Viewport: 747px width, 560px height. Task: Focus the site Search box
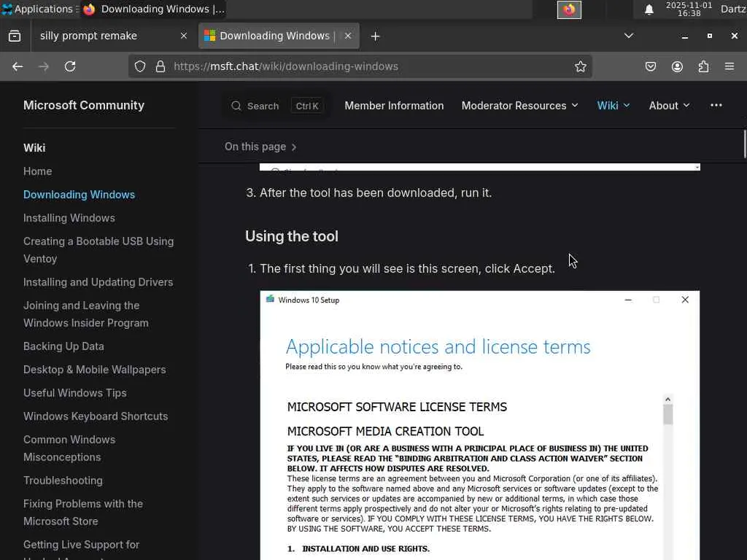click(276, 106)
